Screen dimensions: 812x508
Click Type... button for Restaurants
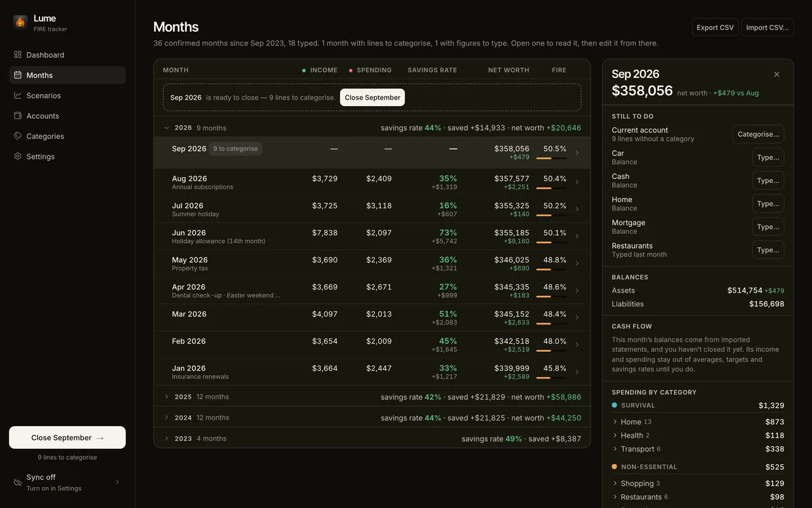tap(768, 250)
